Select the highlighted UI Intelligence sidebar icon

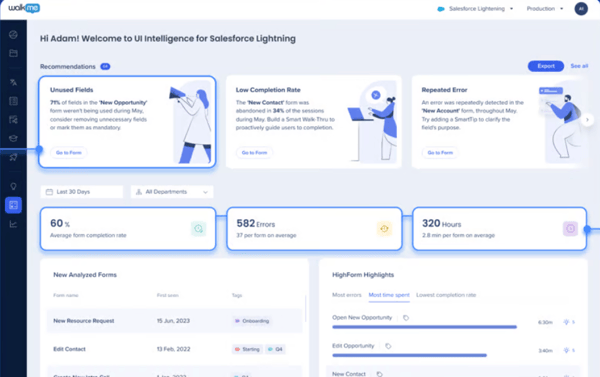pos(13,205)
